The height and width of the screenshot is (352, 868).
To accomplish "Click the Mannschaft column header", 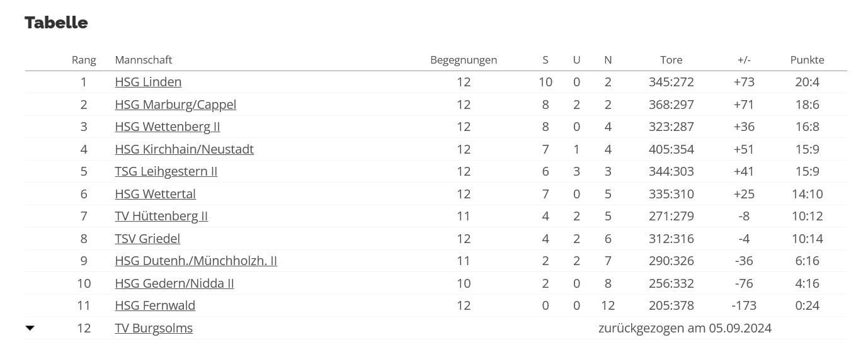I will [x=144, y=60].
